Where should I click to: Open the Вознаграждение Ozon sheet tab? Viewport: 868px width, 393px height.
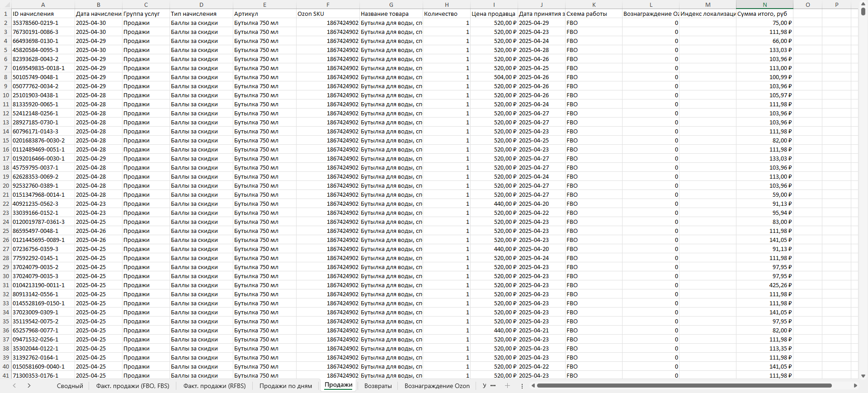pos(437,386)
